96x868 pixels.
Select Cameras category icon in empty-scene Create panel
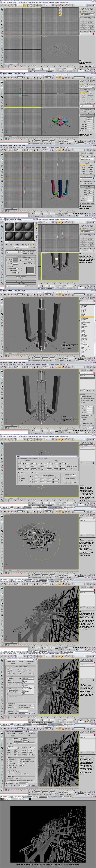click(87, 12)
